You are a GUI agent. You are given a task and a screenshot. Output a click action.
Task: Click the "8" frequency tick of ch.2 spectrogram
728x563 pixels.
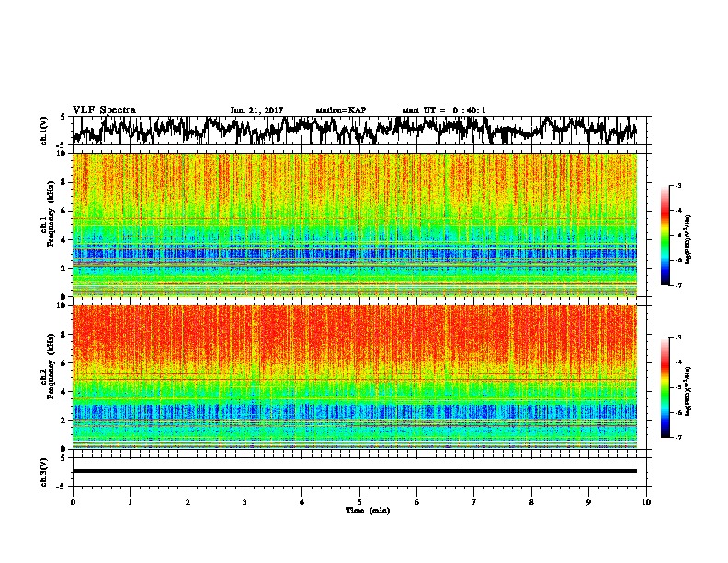64,335
